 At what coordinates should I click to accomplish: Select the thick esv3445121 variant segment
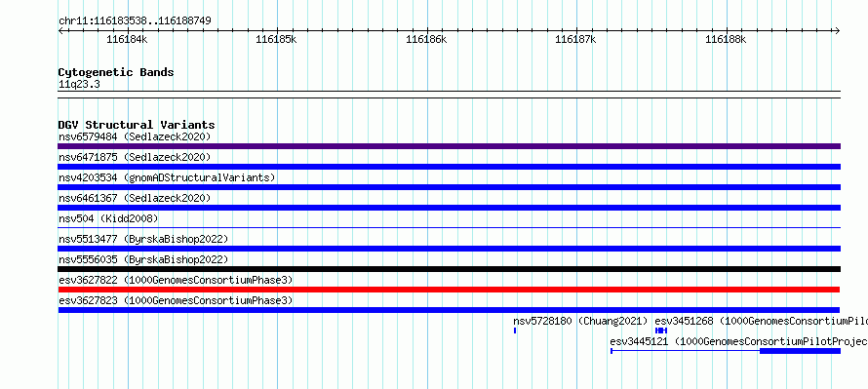800,351
